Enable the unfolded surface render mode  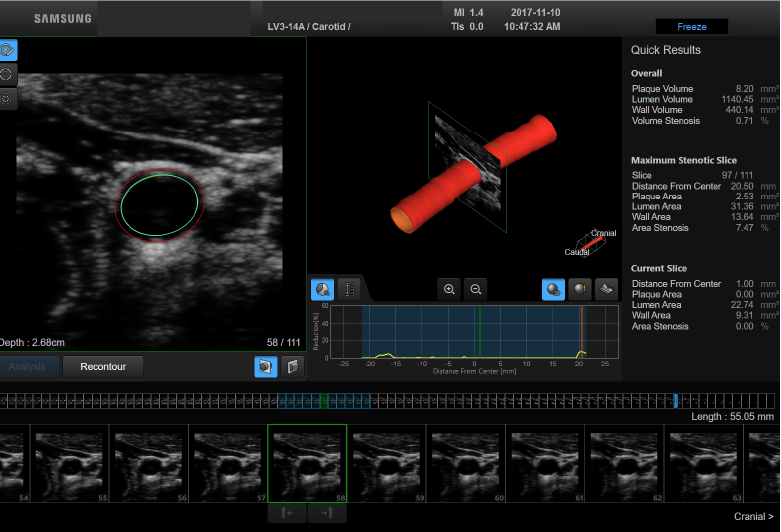(606, 289)
